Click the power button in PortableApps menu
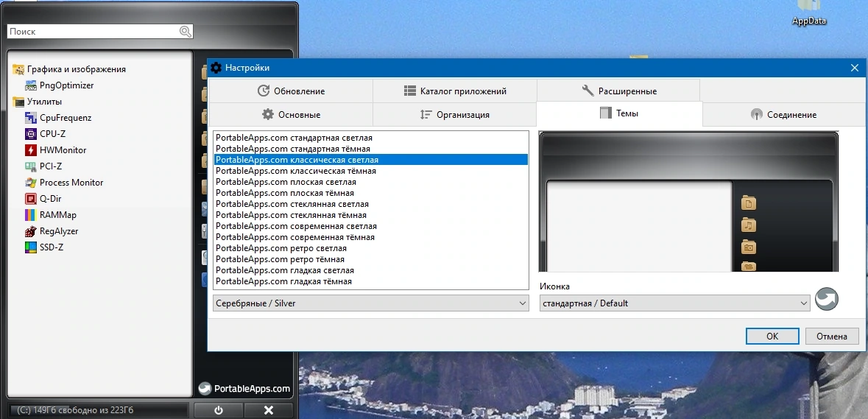This screenshot has height=419, width=868. click(x=218, y=410)
